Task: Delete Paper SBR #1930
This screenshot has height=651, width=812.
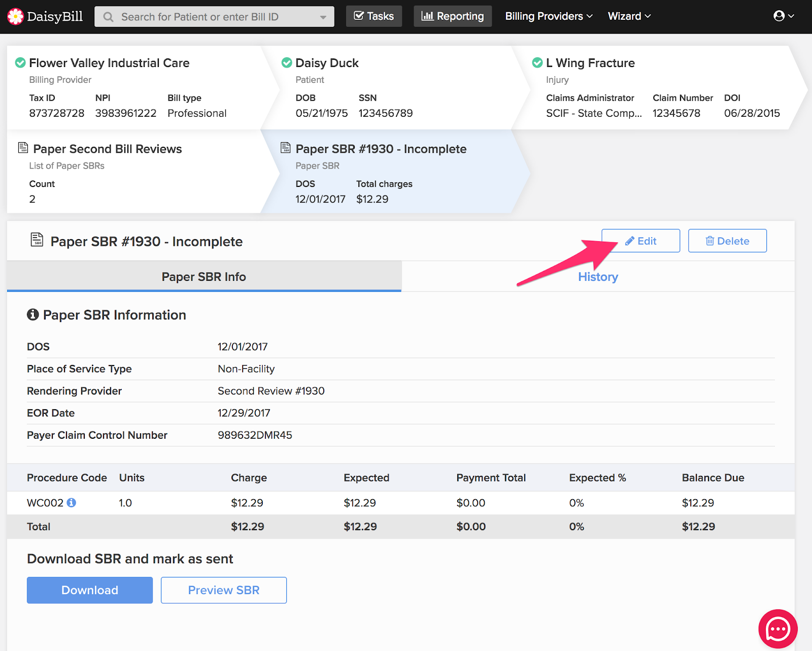Action: click(727, 241)
